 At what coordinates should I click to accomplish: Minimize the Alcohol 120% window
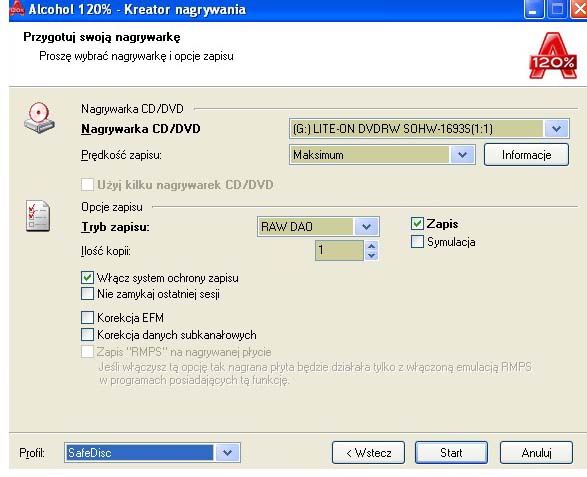(x=533, y=9)
